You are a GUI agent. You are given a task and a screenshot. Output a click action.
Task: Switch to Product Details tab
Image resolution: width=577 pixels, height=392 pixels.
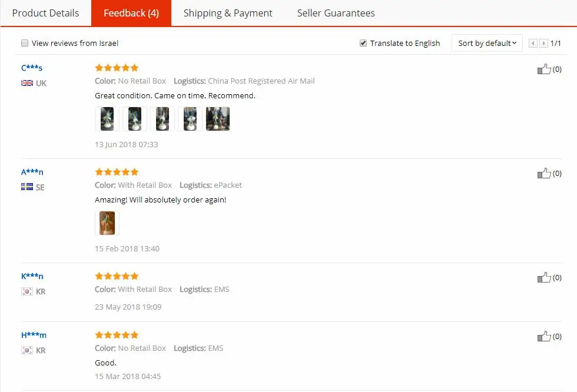46,13
